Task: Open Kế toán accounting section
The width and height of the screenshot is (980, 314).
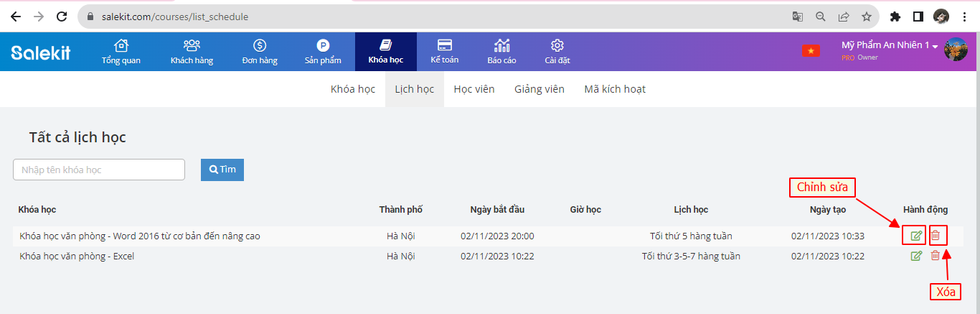Action: 444,52
